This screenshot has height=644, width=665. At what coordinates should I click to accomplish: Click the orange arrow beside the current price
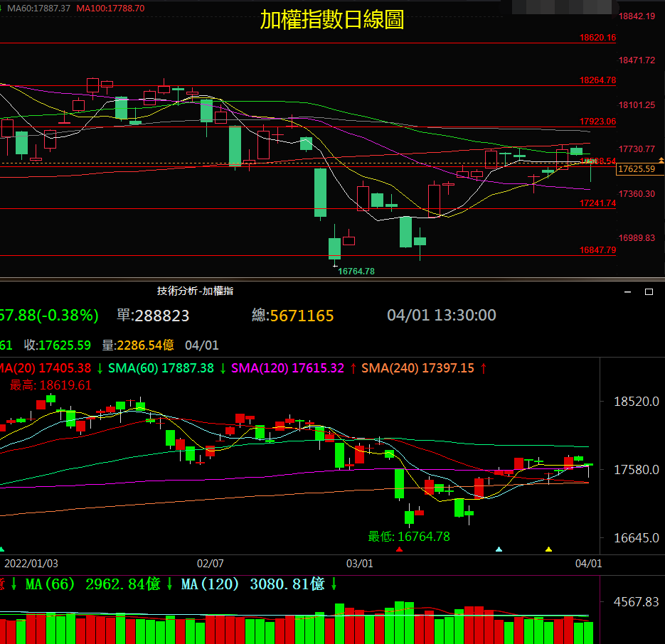pos(661,161)
